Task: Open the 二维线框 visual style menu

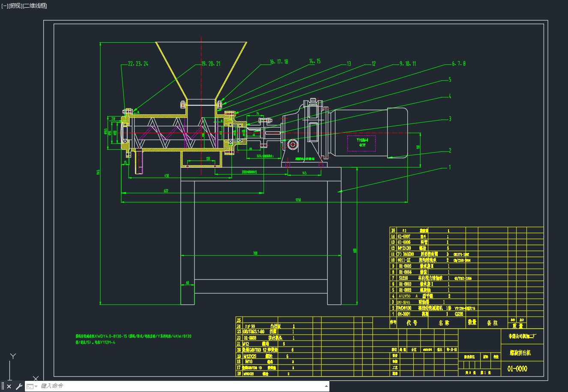Action: click(35, 6)
